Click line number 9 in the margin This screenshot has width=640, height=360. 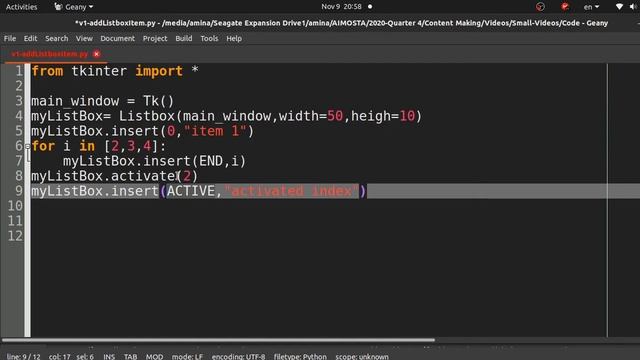19,191
